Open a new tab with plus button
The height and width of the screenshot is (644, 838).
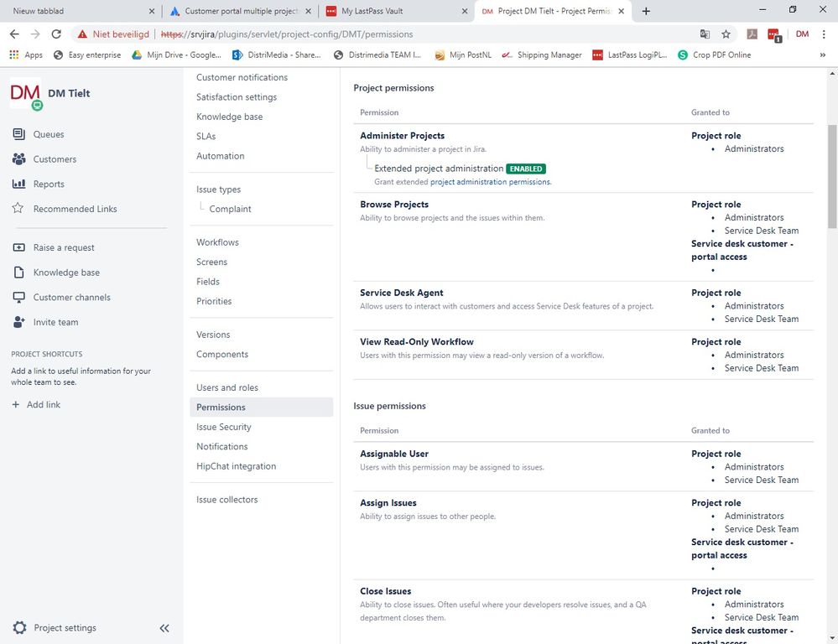646,11
